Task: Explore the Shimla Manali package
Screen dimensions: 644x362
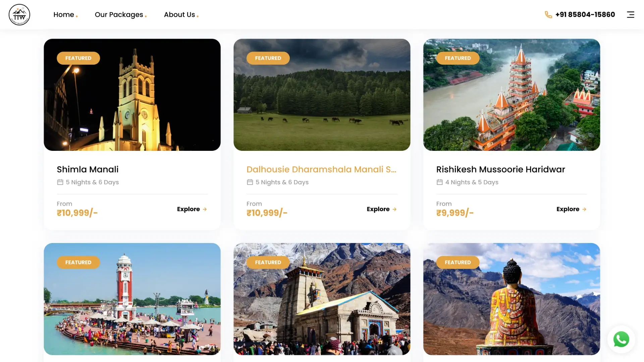Action: click(x=192, y=209)
